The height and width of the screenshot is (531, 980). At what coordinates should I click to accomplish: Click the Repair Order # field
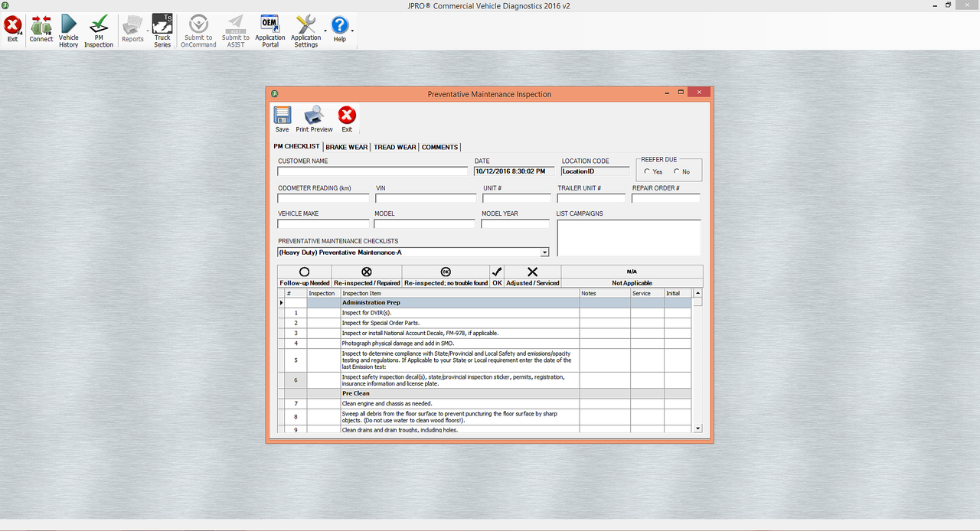666,198
